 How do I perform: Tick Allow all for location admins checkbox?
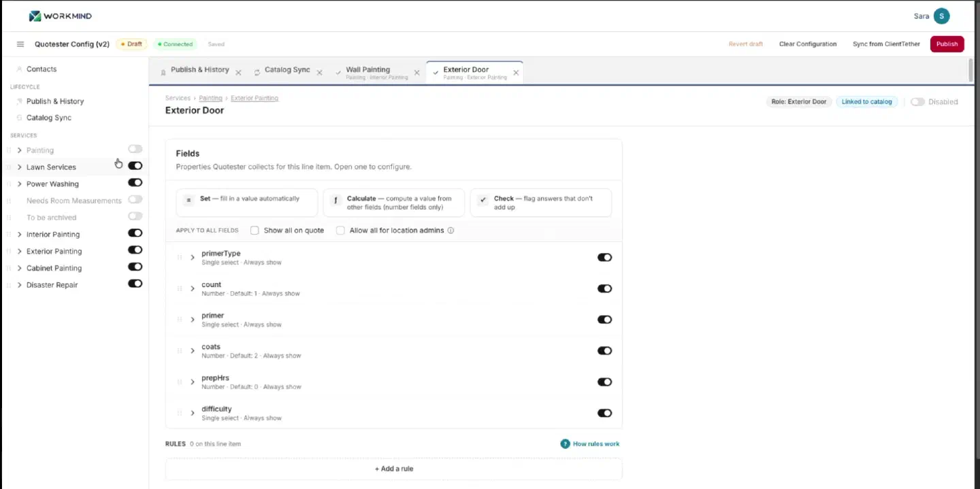(x=340, y=231)
